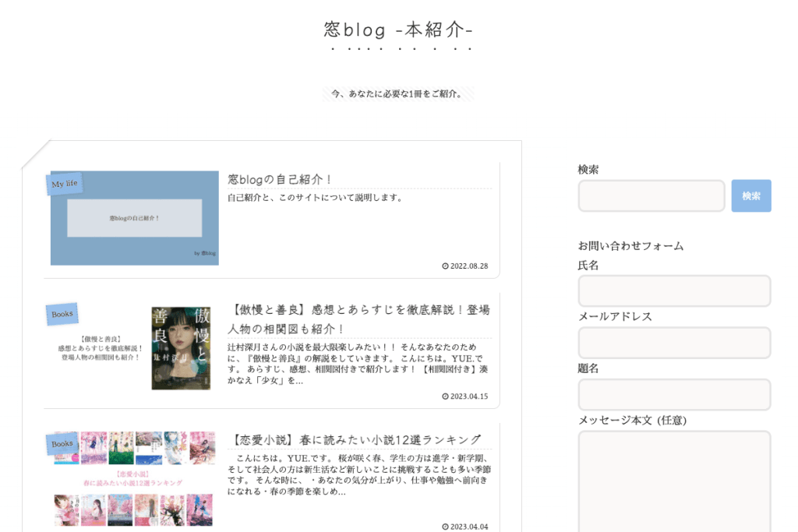The width and height of the screenshot is (798, 532).
Task: Click the 題名 subject input field
Action: point(674,394)
